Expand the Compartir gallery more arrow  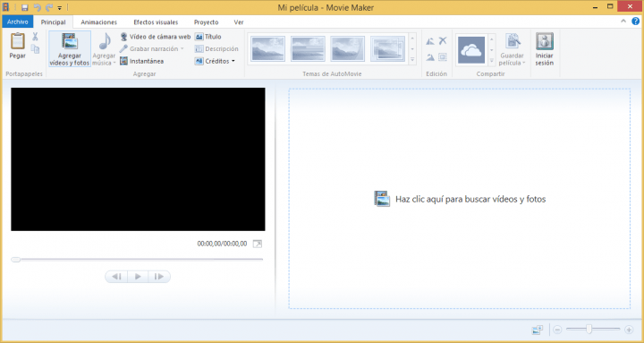(492, 61)
